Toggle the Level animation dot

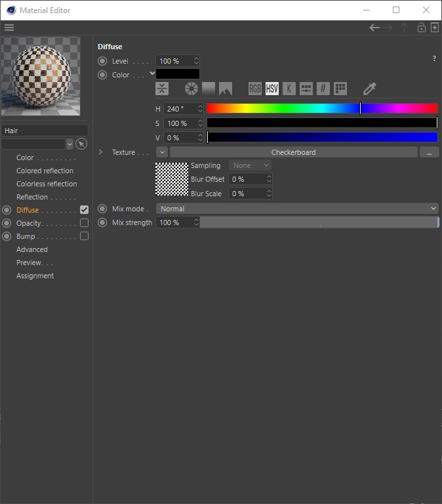(x=102, y=61)
